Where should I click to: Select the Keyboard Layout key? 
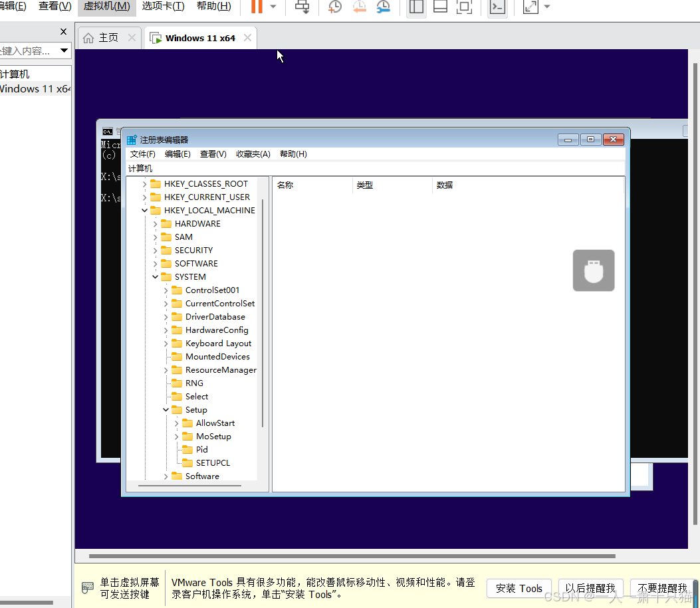(218, 344)
